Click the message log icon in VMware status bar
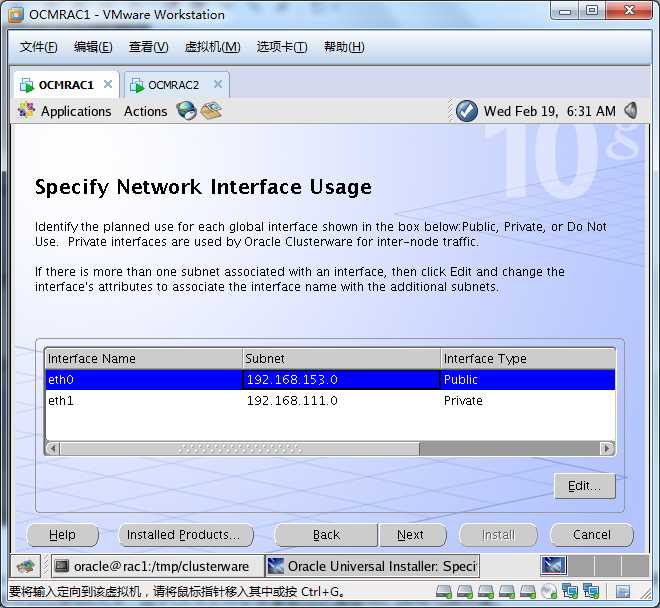 coord(623,592)
